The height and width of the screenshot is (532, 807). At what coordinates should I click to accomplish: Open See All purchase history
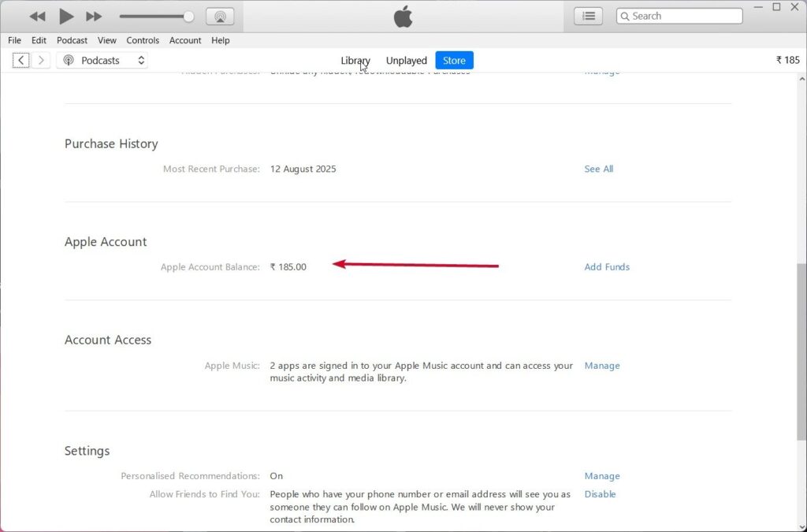598,169
